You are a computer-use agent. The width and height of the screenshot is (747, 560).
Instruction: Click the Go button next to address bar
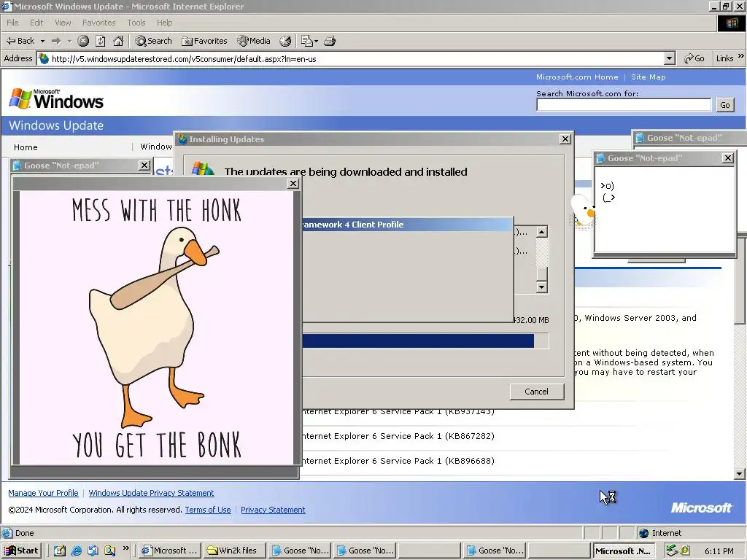coord(694,58)
